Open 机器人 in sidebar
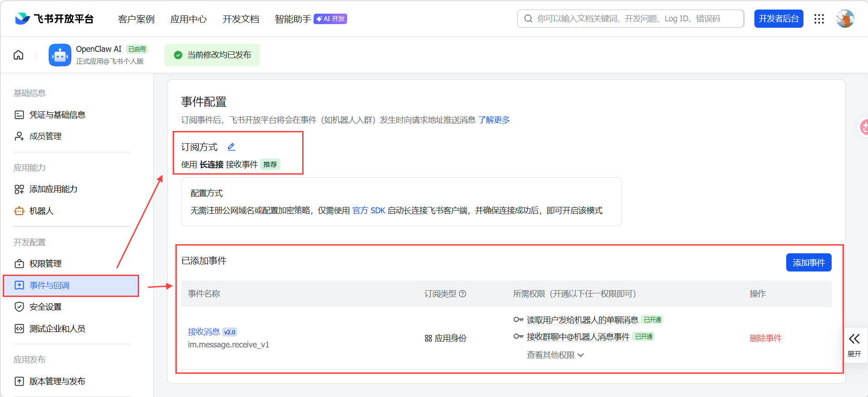This screenshot has width=868, height=397. pyautogui.click(x=41, y=211)
